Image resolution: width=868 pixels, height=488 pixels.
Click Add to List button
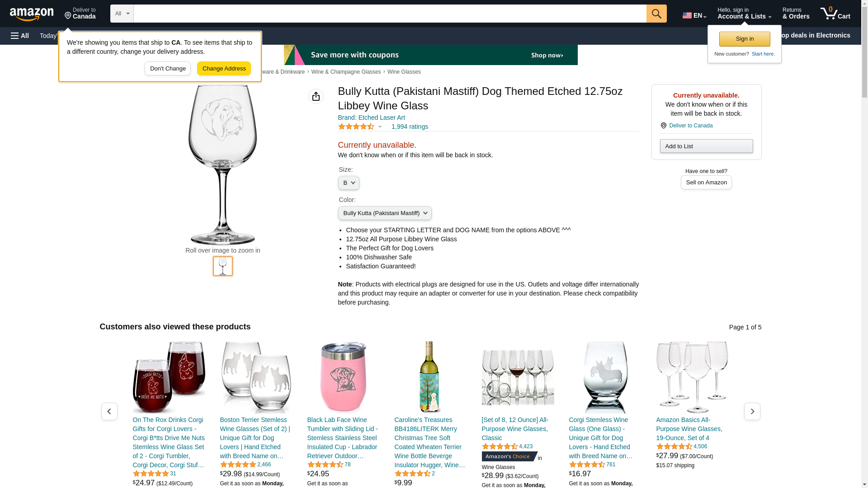tap(706, 146)
